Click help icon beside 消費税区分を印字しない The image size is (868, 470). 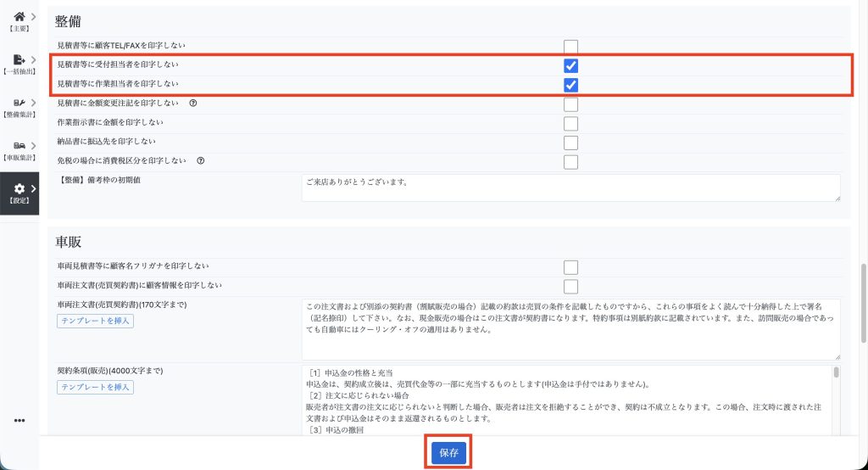coord(200,159)
